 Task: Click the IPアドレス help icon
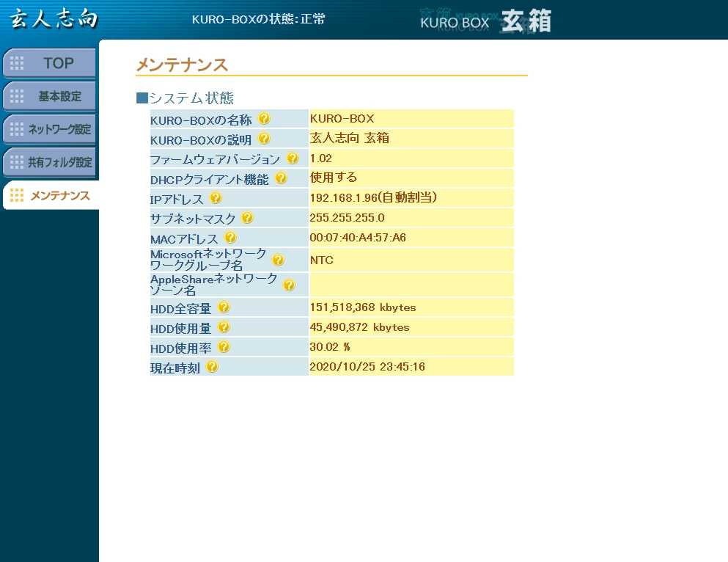[x=216, y=198]
